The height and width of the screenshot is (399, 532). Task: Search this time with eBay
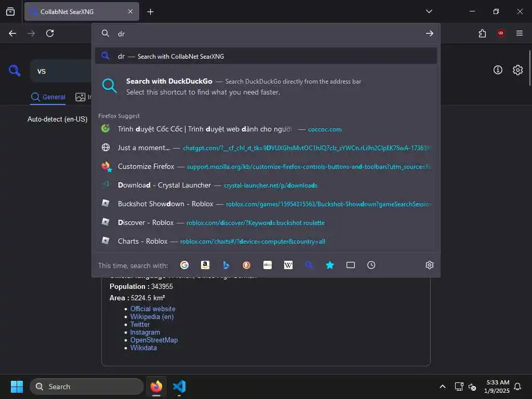click(268, 265)
